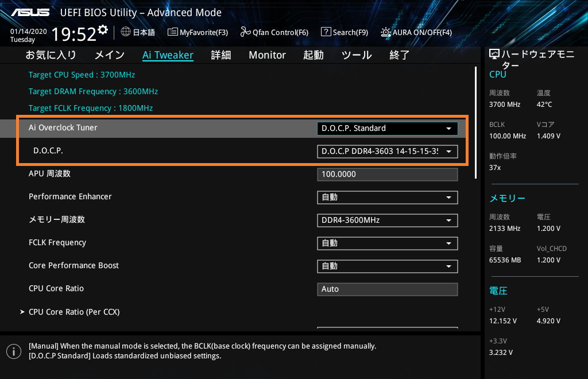Viewport: 588px width, 379px height.
Task: Open the D.O.C.P. profile dropdown
Action: click(x=388, y=152)
